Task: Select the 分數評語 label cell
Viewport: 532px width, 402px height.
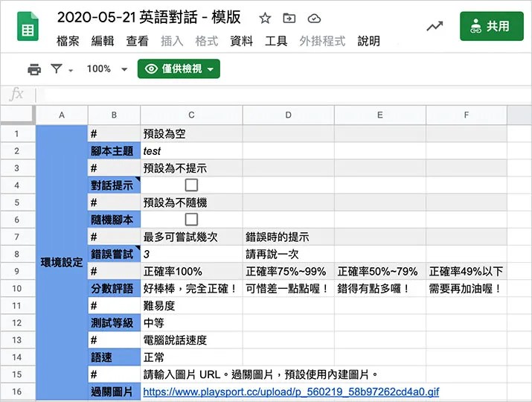Action: (x=114, y=289)
